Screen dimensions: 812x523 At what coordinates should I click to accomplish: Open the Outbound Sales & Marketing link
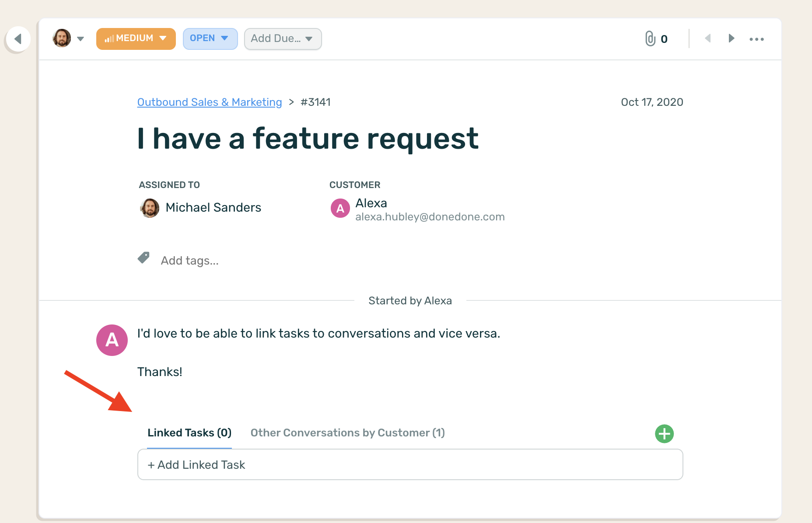pyautogui.click(x=210, y=102)
